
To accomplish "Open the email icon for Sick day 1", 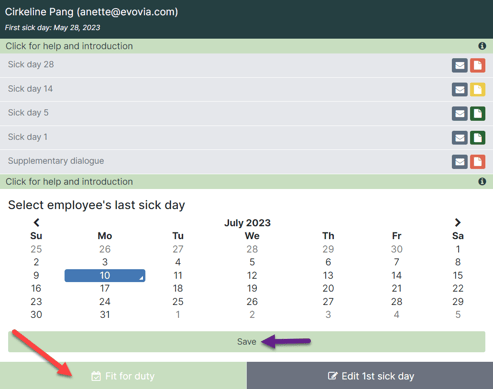I will pyautogui.click(x=460, y=138).
